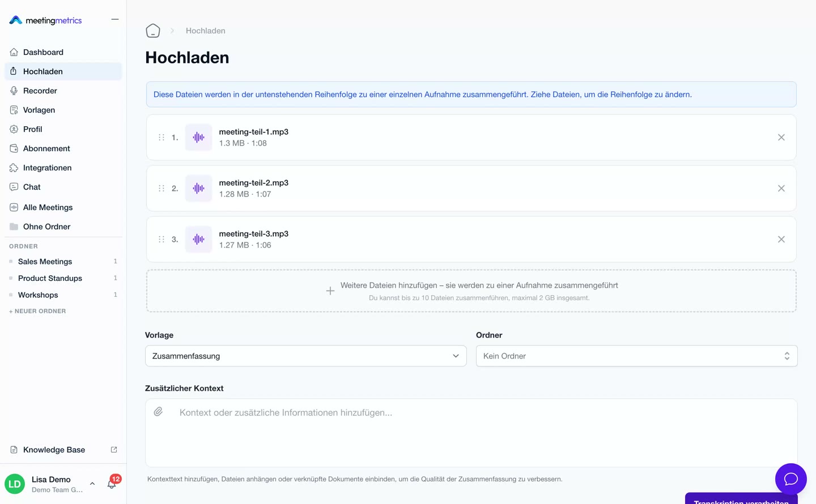Click the Profil user icon
816x504 pixels.
(14, 129)
